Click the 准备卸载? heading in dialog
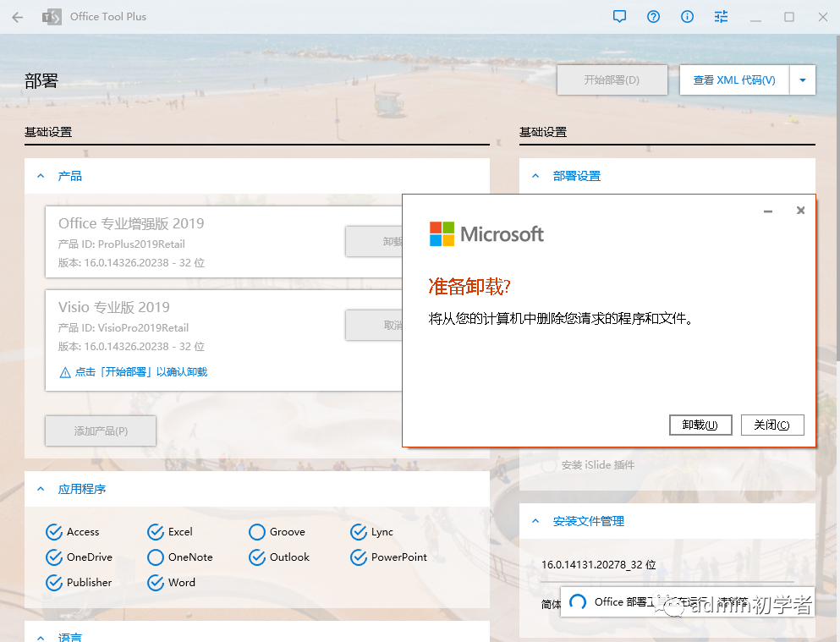Image resolution: width=840 pixels, height=642 pixels. point(469,287)
